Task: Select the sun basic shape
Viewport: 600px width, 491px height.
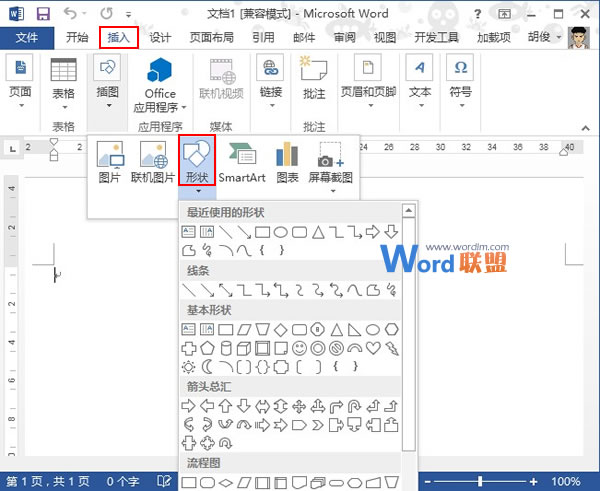Action: point(188,367)
